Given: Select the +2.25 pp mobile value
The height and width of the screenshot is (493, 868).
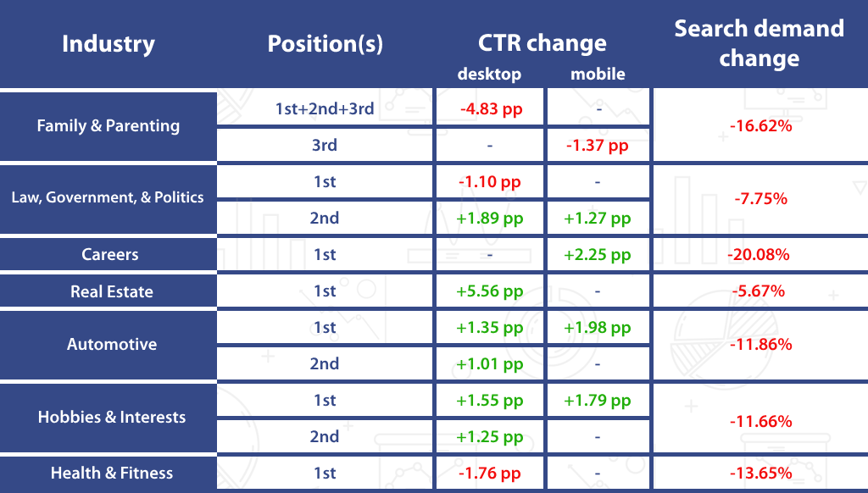Looking at the screenshot, I should (598, 255).
